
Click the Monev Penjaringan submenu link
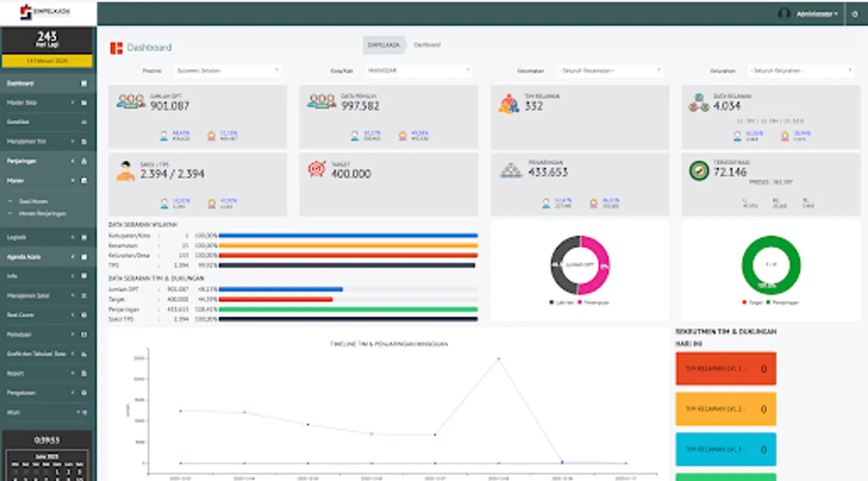click(42, 213)
